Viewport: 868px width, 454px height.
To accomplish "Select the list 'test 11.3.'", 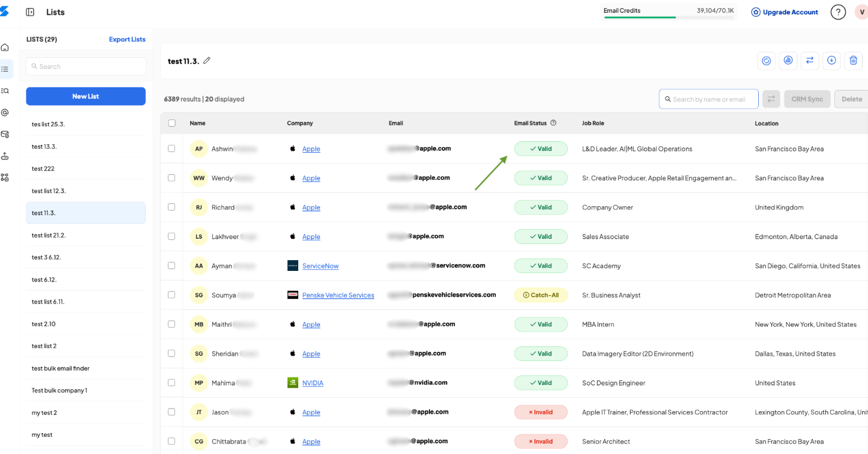I will pyautogui.click(x=86, y=213).
